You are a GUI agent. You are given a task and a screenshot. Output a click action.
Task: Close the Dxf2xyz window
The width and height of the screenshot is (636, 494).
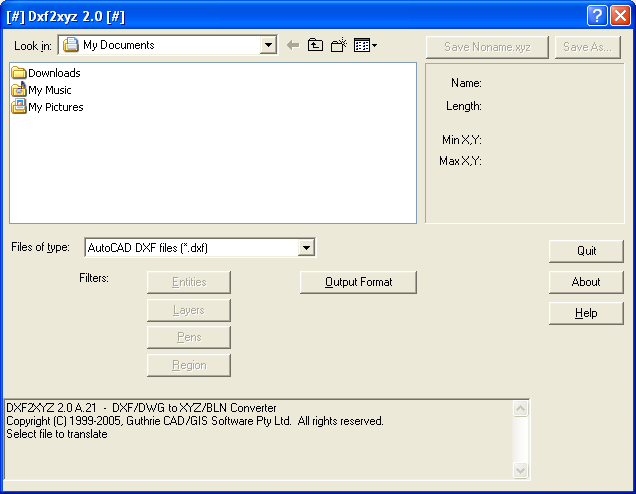tap(621, 16)
